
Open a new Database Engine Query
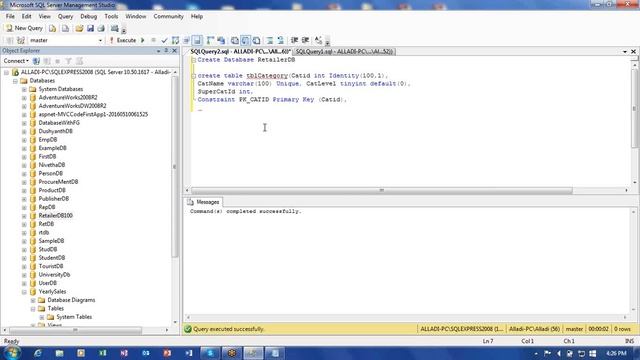pos(53,28)
